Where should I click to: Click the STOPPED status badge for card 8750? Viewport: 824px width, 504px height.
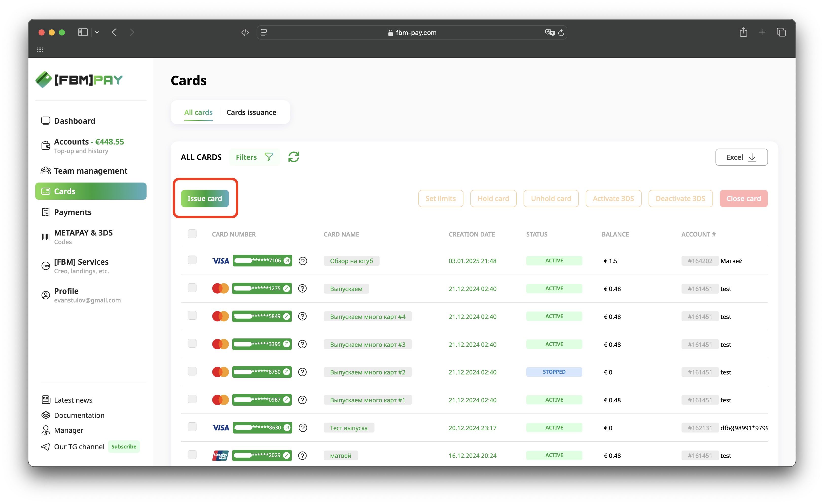[554, 372]
